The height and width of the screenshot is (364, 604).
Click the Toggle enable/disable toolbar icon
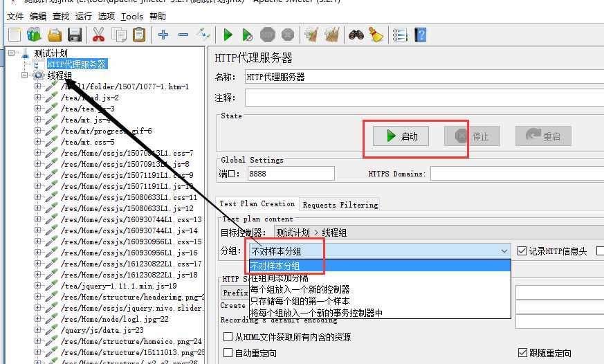203,35
